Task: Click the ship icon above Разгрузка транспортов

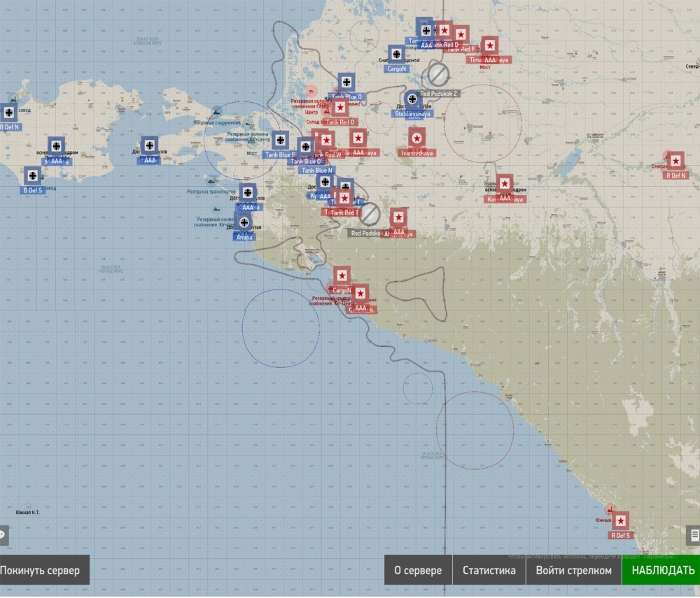Action: pyautogui.click(x=211, y=180)
